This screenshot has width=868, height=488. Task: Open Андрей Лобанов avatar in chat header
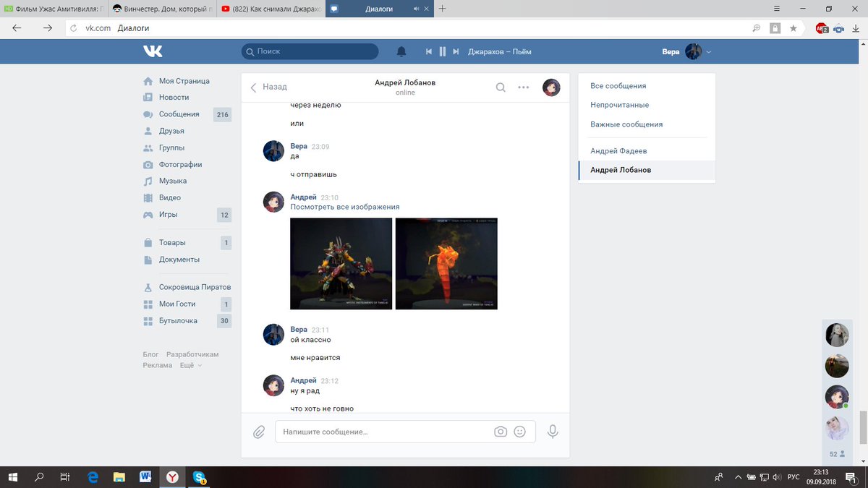click(551, 87)
